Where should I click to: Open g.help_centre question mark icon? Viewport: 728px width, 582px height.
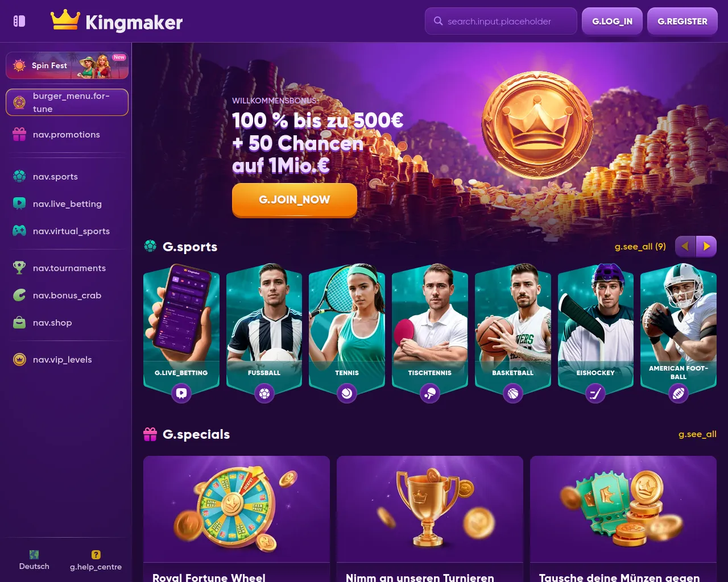pyautogui.click(x=96, y=555)
